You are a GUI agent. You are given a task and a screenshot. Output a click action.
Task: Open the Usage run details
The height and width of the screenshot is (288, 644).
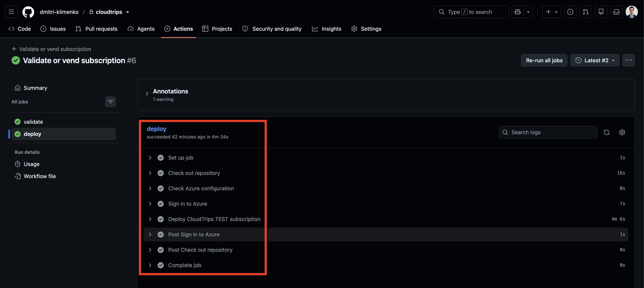[27, 164]
